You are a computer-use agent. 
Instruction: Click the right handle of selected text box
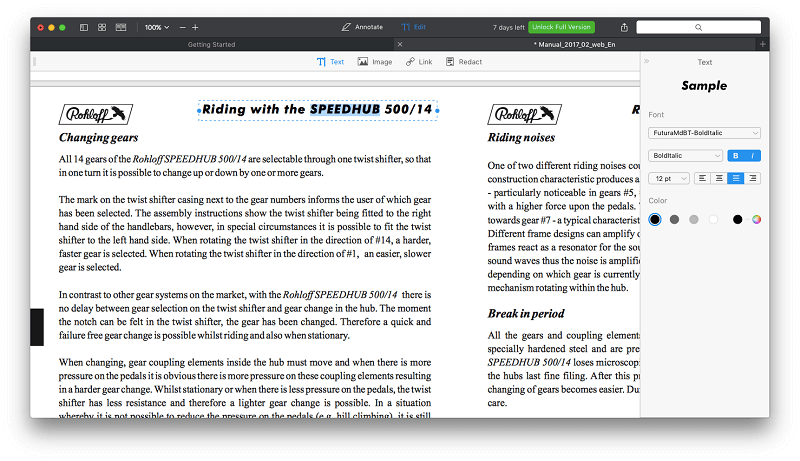437,110
